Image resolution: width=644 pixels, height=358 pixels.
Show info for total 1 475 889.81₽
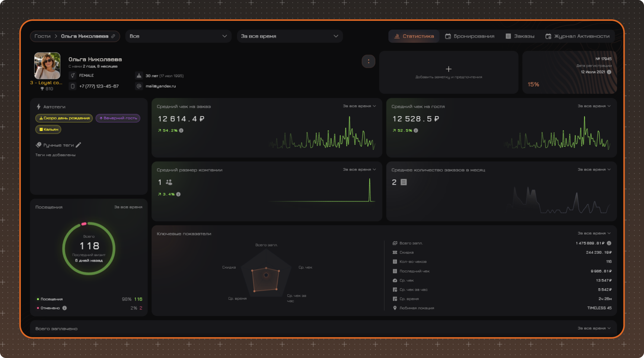tap(609, 243)
